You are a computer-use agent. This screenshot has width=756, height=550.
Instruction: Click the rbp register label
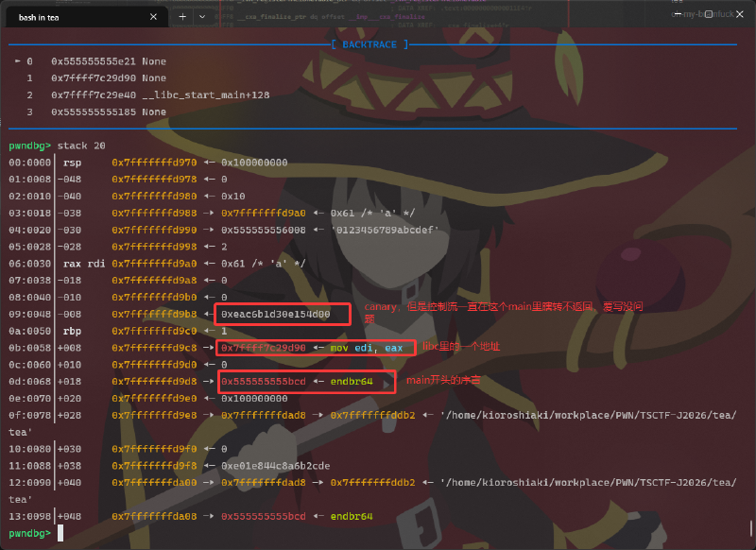tap(72, 331)
